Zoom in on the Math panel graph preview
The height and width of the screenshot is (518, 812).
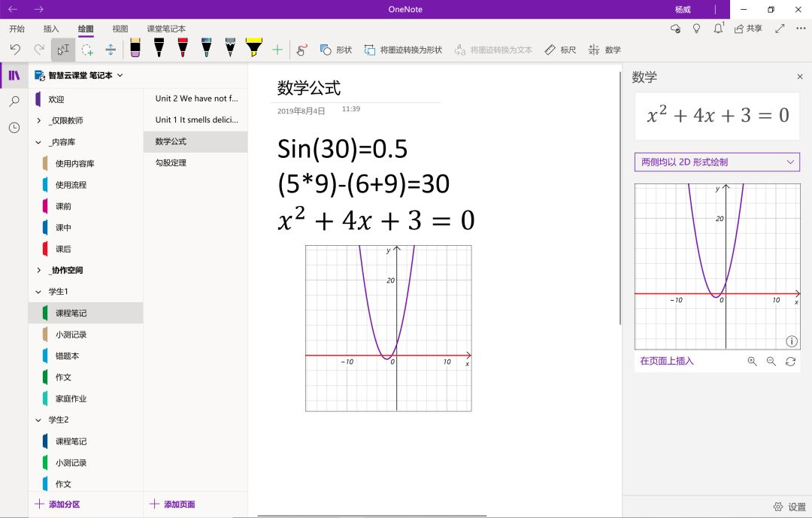pos(753,362)
